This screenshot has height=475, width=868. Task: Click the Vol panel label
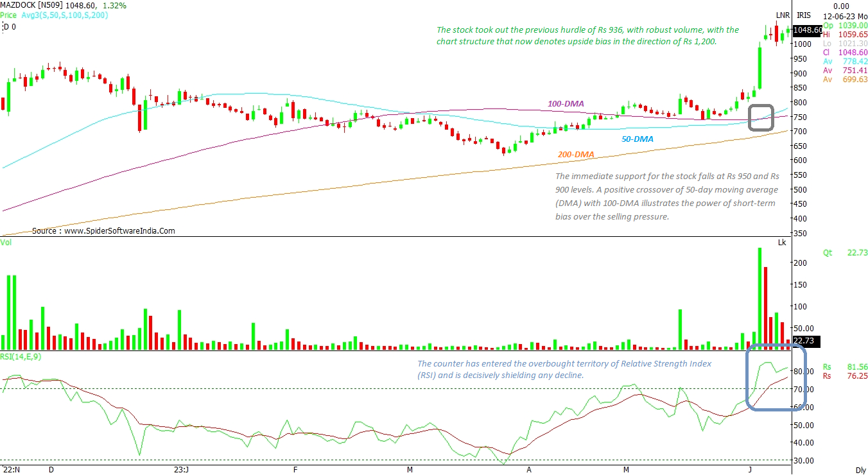6,243
